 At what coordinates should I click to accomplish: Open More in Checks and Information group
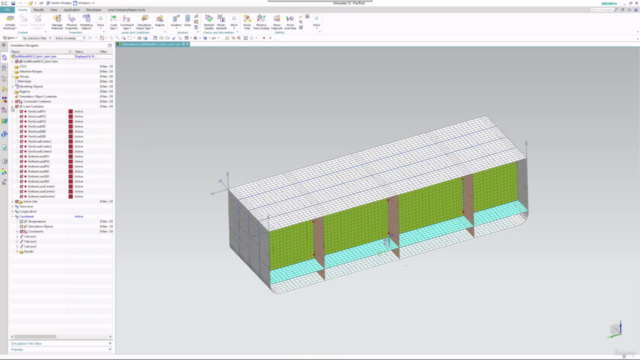tap(234, 22)
